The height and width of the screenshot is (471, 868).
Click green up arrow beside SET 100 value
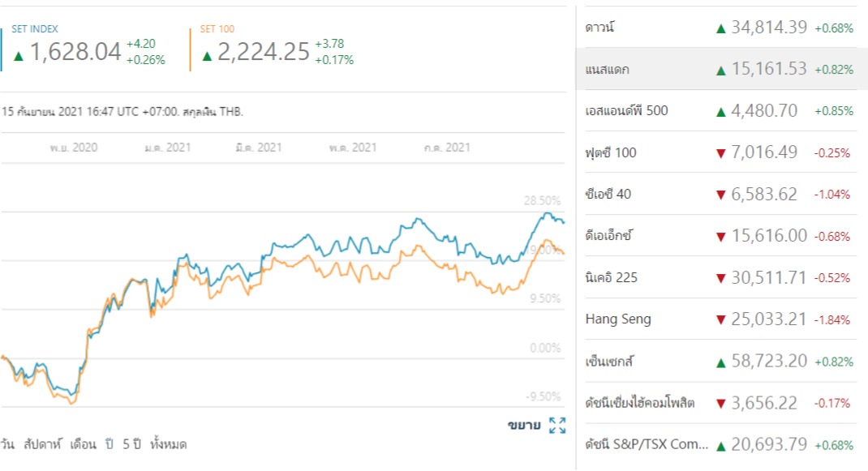point(207,56)
